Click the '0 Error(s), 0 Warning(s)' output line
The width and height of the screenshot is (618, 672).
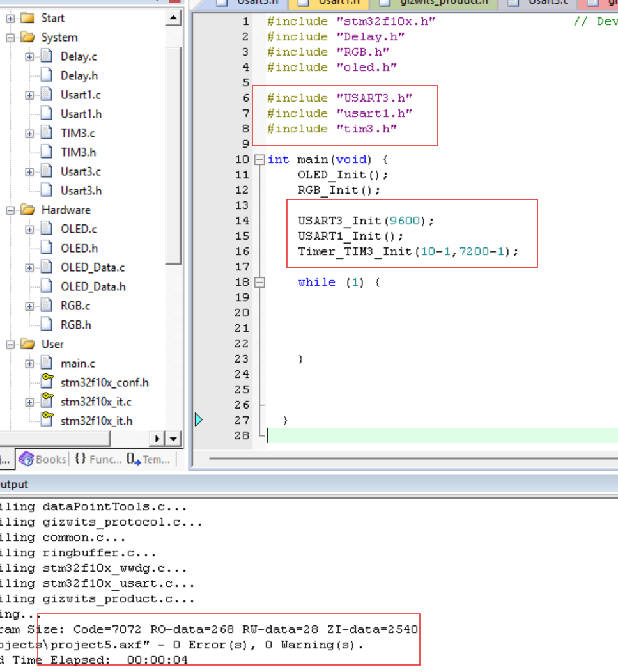[182, 645]
